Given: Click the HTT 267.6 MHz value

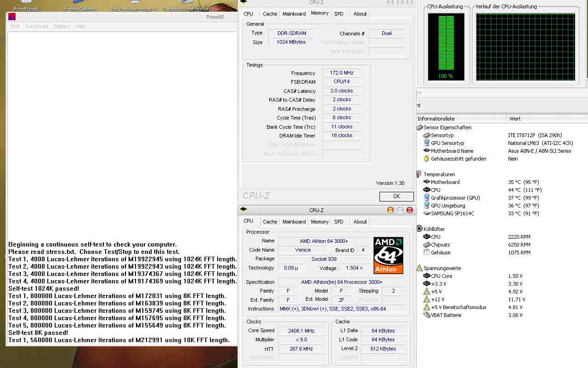Looking at the screenshot, I should pyautogui.click(x=301, y=349).
